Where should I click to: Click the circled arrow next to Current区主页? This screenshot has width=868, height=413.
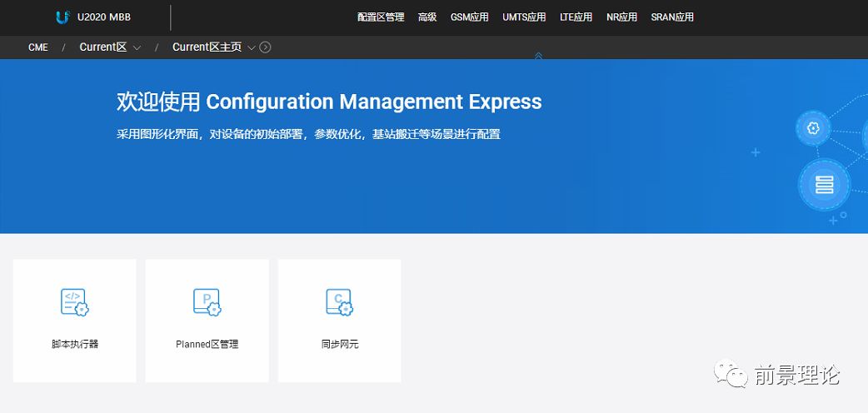pos(265,47)
